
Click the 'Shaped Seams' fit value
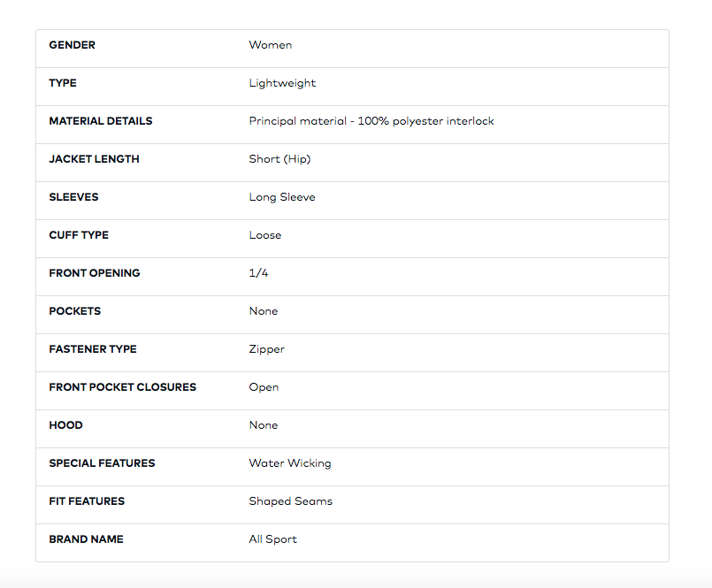[x=290, y=501]
